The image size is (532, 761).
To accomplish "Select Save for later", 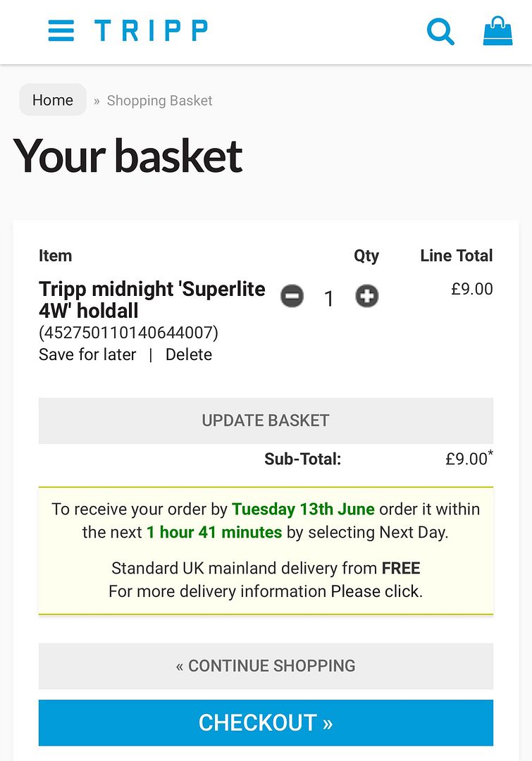I will point(87,354).
